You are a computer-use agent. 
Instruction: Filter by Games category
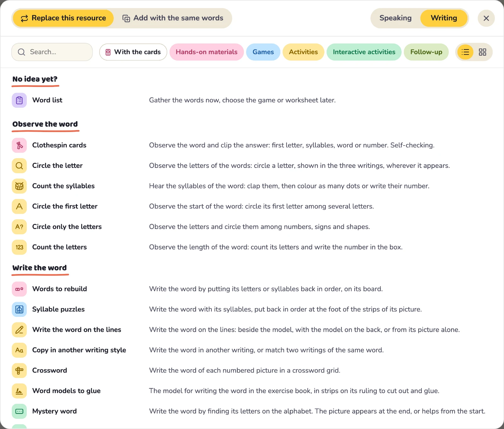coord(263,52)
